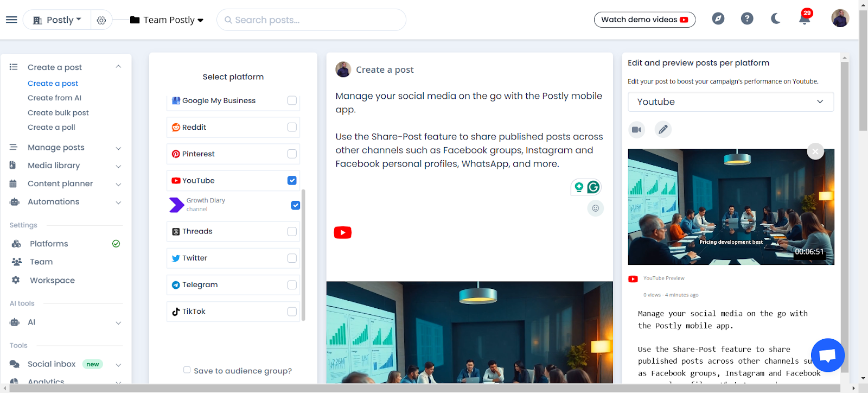This screenshot has height=393, width=868.
Task: Select Create from AI menu item
Action: 54,98
